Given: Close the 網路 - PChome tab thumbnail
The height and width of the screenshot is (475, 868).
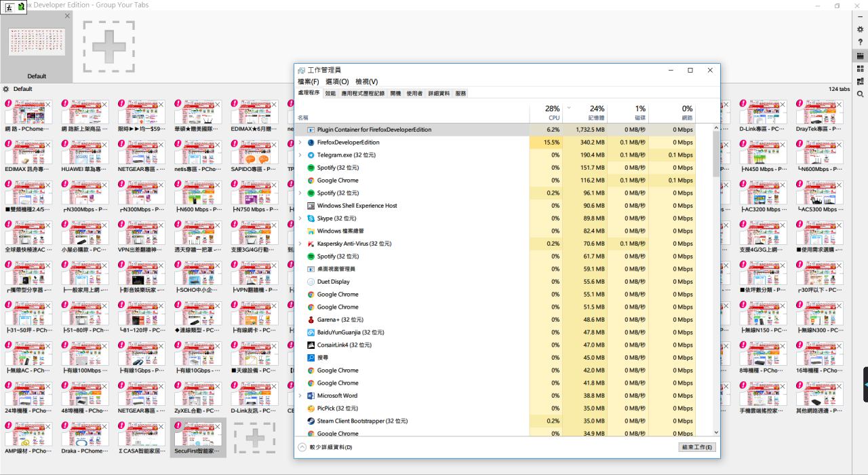Looking at the screenshot, I should [48, 104].
